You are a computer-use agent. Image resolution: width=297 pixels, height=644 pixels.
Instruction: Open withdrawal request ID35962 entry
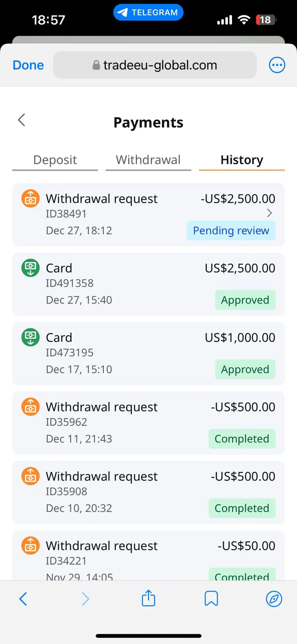pos(148,423)
